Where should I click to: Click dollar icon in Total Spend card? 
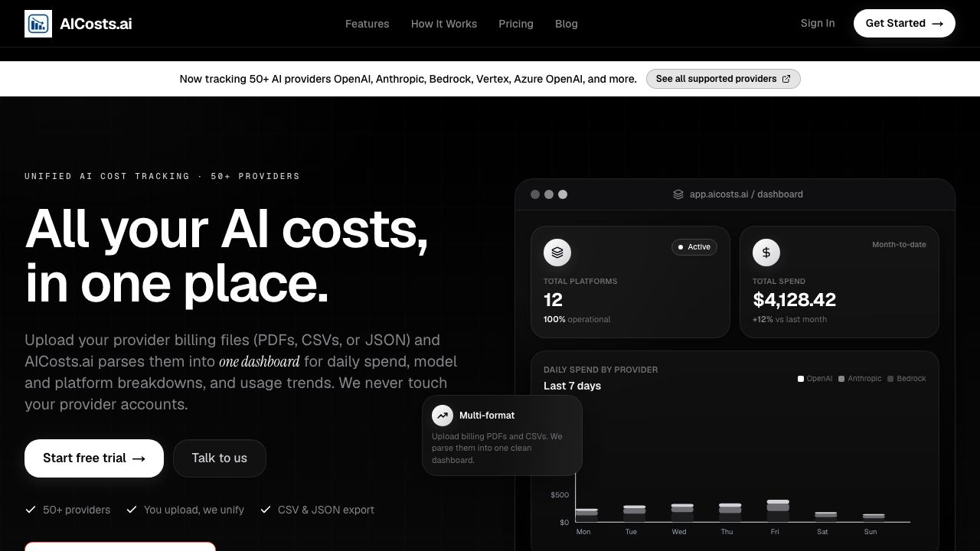click(x=766, y=252)
